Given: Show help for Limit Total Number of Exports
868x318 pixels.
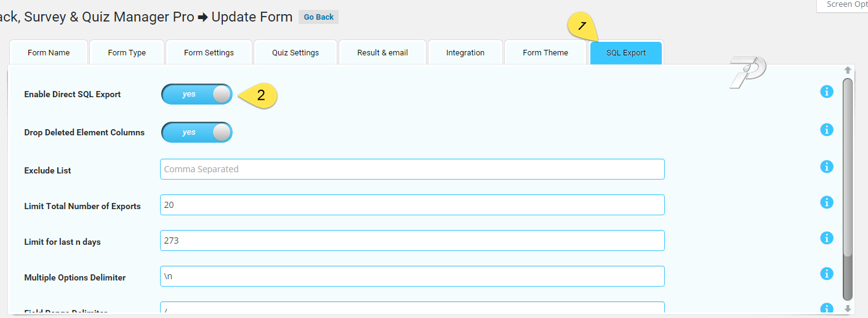Looking at the screenshot, I should click(826, 202).
